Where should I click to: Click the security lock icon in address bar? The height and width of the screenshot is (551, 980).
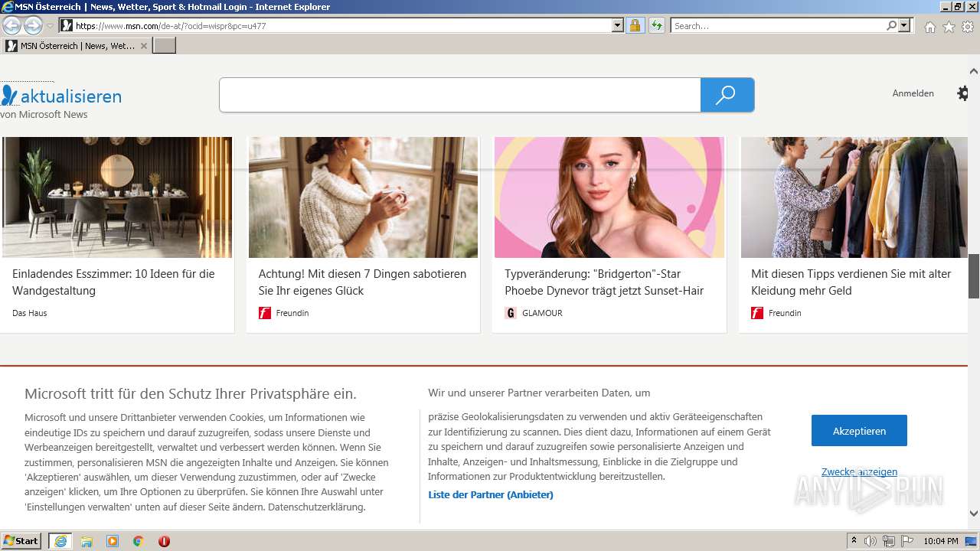point(635,25)
